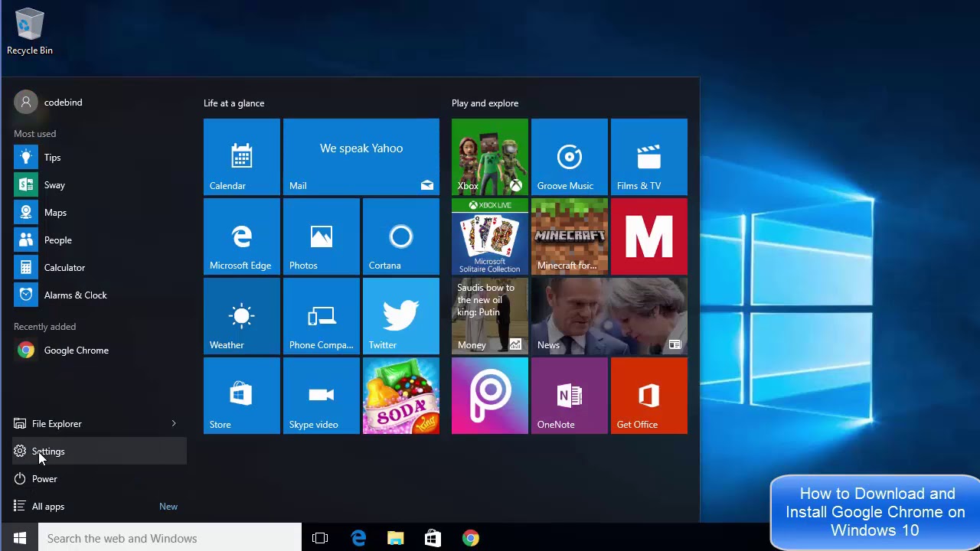Viewport: 980px width, 551px height.
Task: Open Phone Companion tile
Action: [322, 316]
